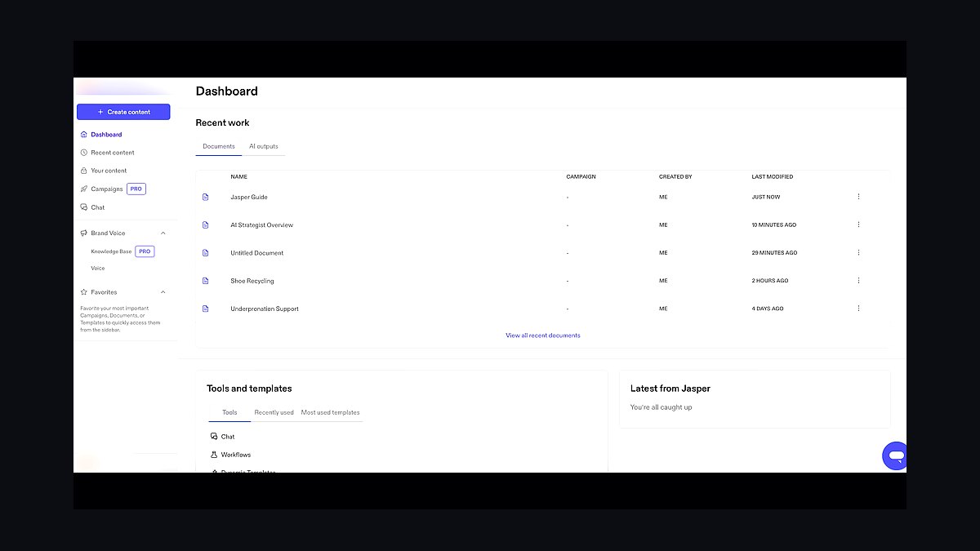
Task: Open Knowledge Base under Brand Voice
Action: (x=111, y=251)
